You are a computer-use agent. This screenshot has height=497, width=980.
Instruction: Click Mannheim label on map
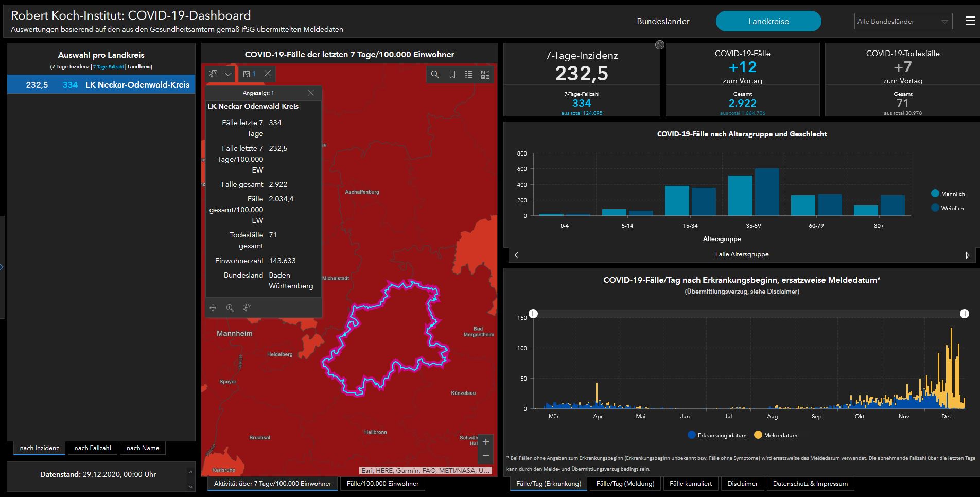pos(235,333)
